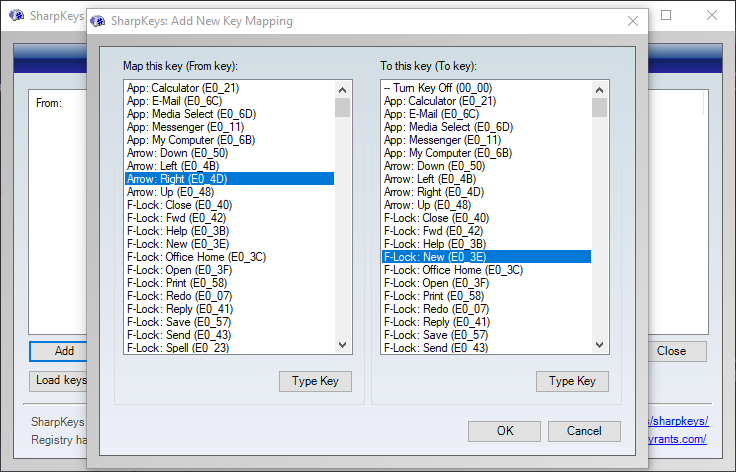This screenshot has height=472, width=736.
Task: Select F-Lock: Open in From key list
Action: click(x=230, y=270)
